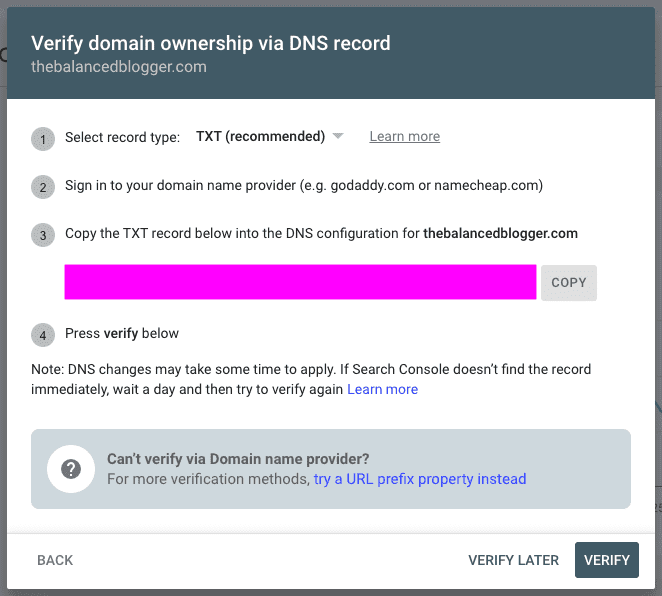Go BACK to the previous step
This screenshot has height=596, width=662.
point(55,560)
